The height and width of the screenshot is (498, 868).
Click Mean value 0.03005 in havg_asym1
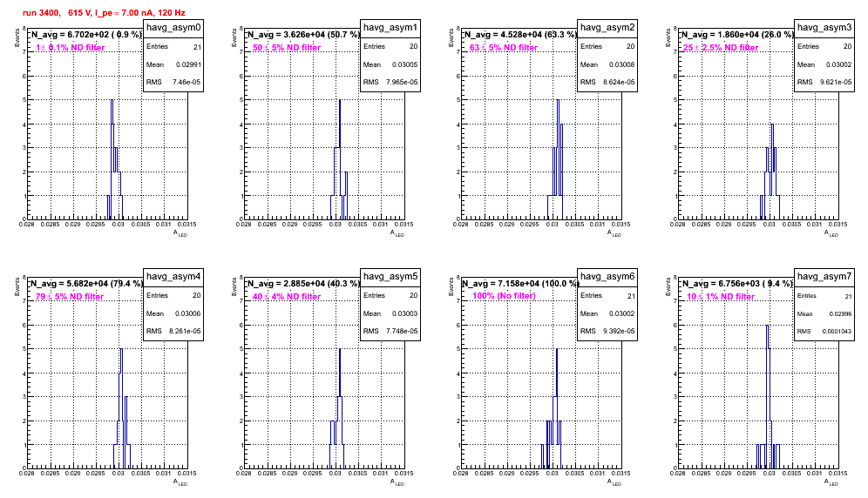(x=405, y=64)
